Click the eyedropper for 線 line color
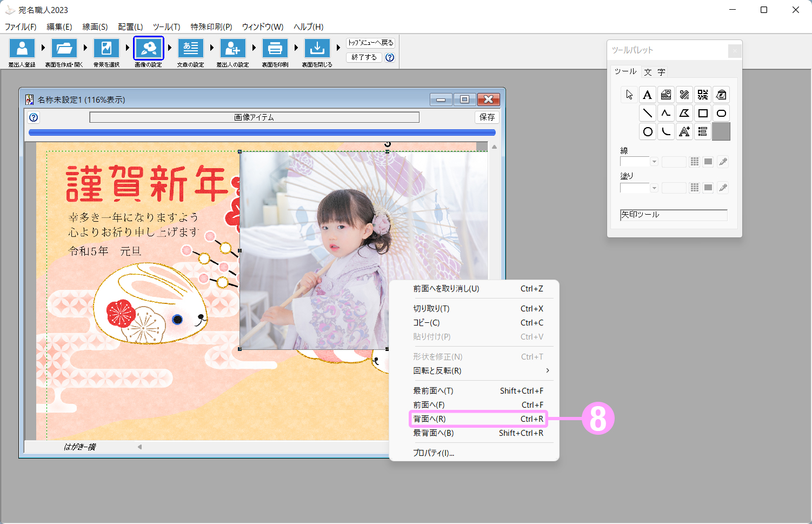 (x=723, y=162)
